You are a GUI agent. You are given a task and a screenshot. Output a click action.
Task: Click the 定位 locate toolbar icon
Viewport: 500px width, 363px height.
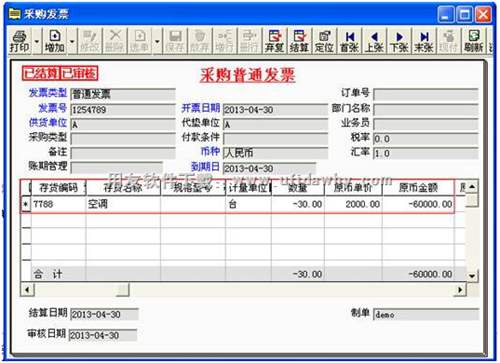click(x=324, y=41)
